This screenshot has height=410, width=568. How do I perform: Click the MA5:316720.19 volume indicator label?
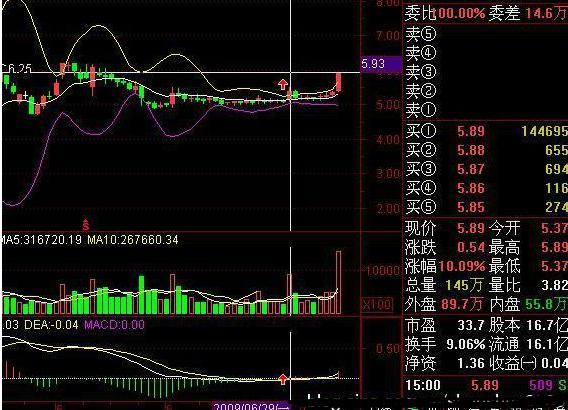tap(41, 240)
